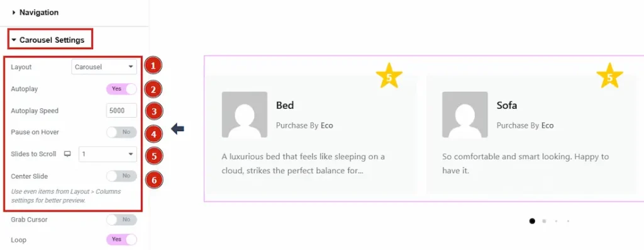Viewport: 644px width, 250px height.
Task: Enable the Pause on Hover toggle
Action: click(121, 132)
